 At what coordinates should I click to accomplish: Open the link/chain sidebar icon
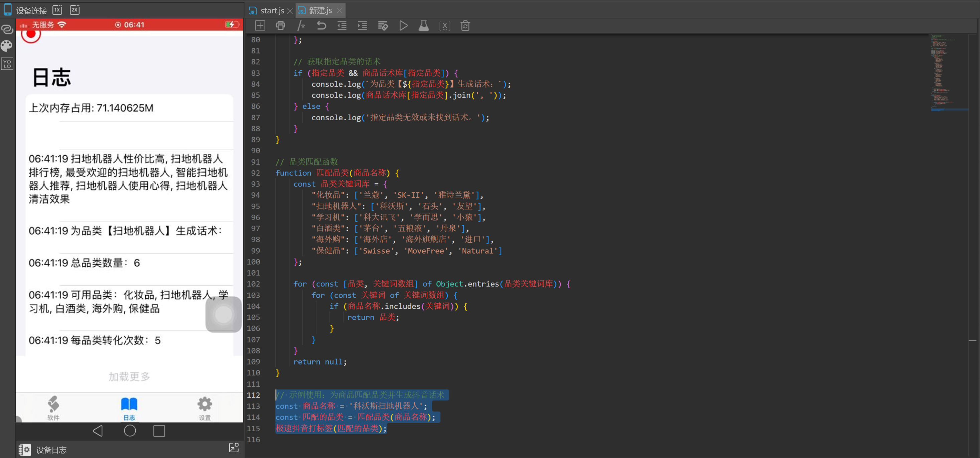(7, 29)
